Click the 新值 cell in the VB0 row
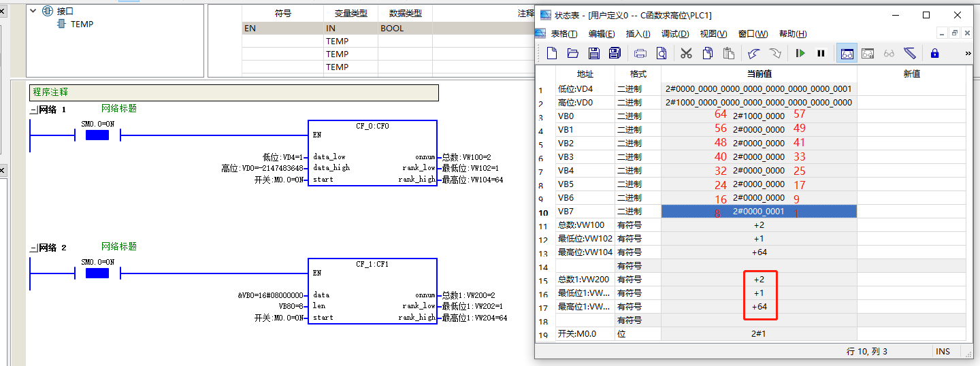This screenshot has width=980, height=366. [911, 116]
